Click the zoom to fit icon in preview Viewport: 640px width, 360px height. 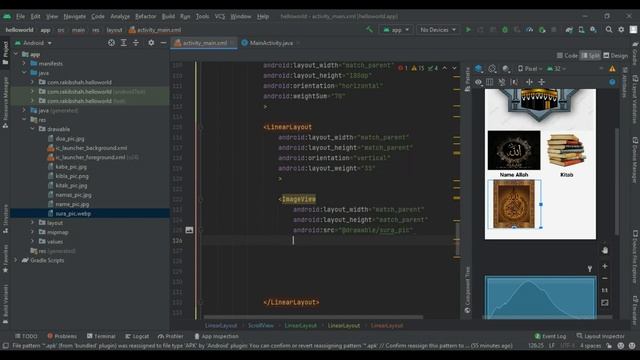(x=604, y=302)
